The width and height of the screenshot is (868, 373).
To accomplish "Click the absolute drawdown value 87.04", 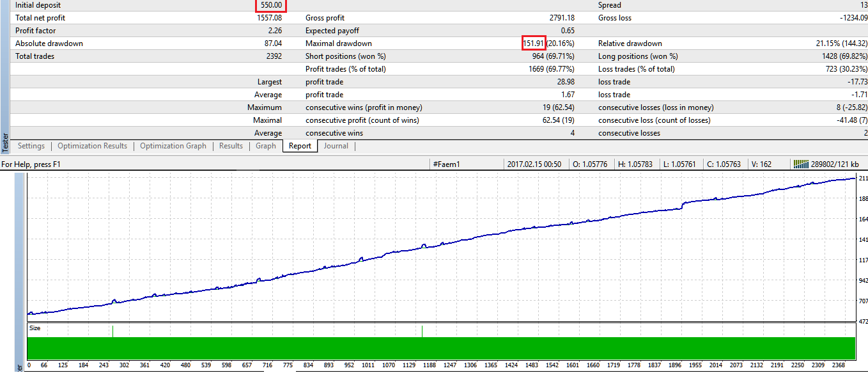I will click(x=272, y=44).
